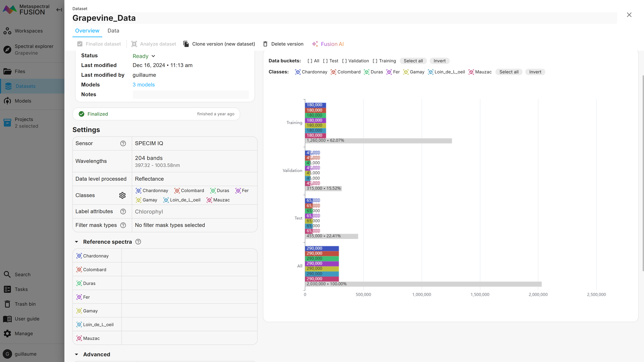Viewport: 644px width, 362px height.
Task: Open Models in the sidebar
Action: 23,101
